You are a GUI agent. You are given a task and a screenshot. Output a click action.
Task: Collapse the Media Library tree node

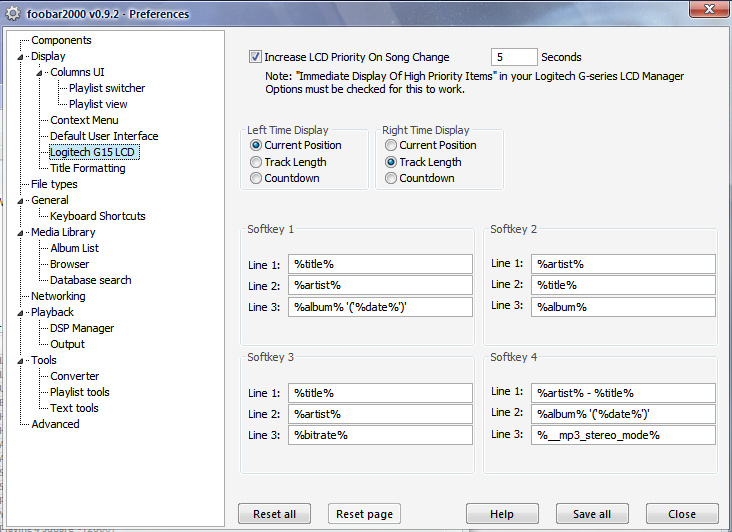[20, 233]
